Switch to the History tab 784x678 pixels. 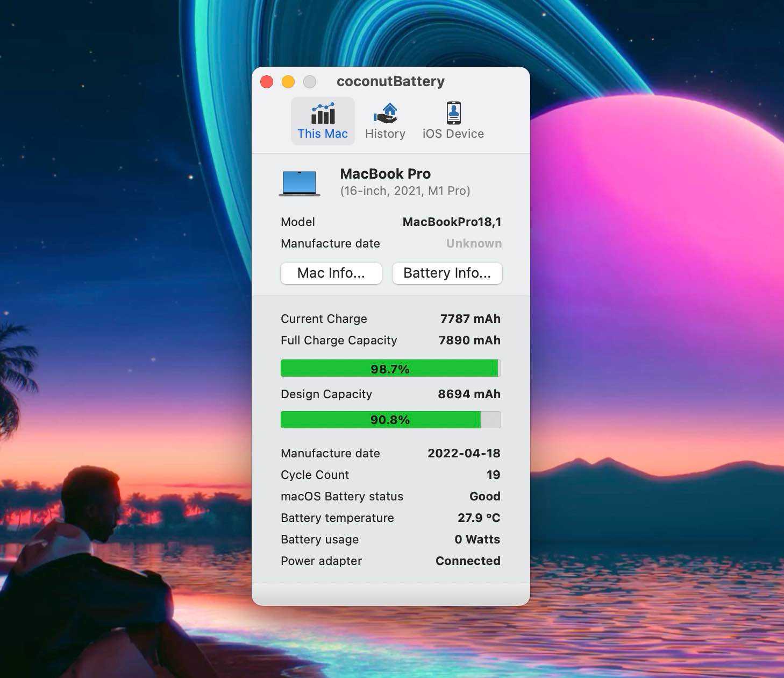385,121
